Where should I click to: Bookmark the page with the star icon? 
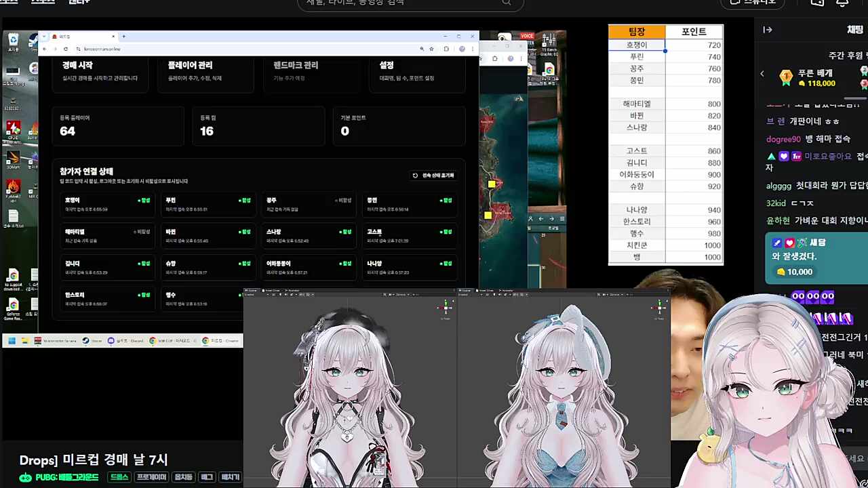pos(432,49)
